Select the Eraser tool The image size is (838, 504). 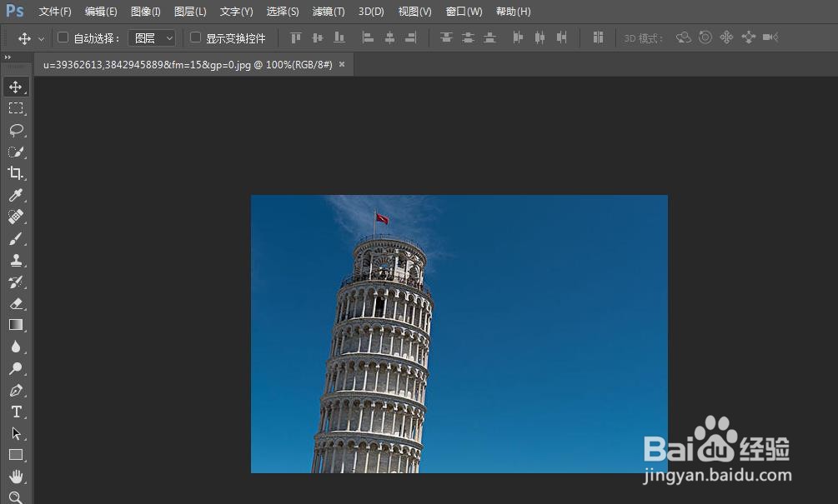(x=16, y=304)
